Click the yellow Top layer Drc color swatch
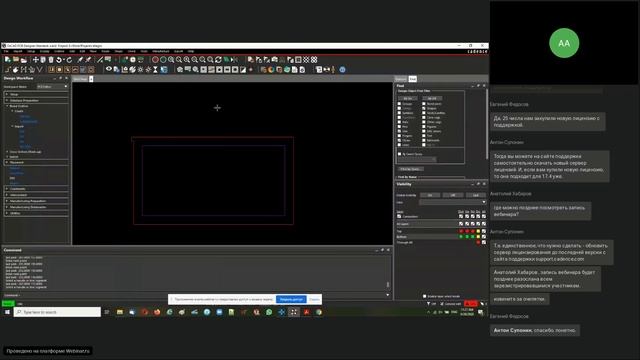The height and width of the screenshot is (360, 640). pos(478,231)
